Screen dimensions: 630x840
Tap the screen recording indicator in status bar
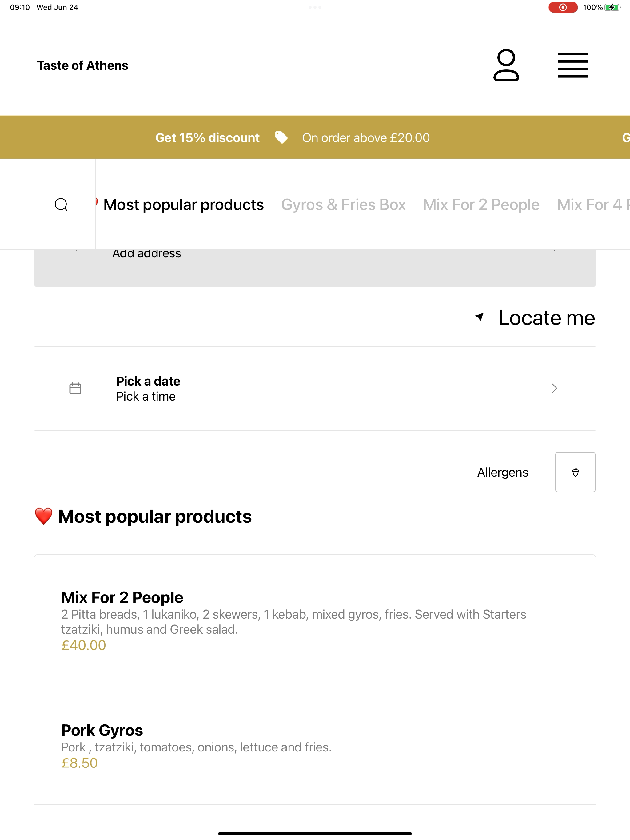click(563, 7)
